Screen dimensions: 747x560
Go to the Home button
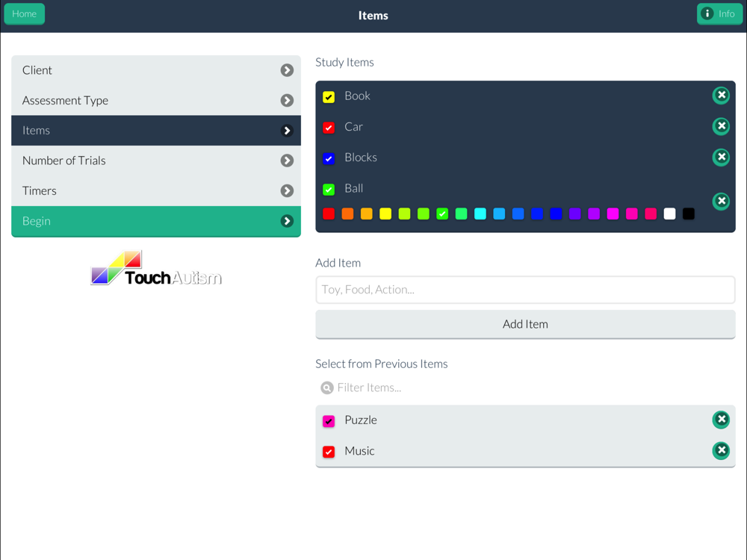25,13
